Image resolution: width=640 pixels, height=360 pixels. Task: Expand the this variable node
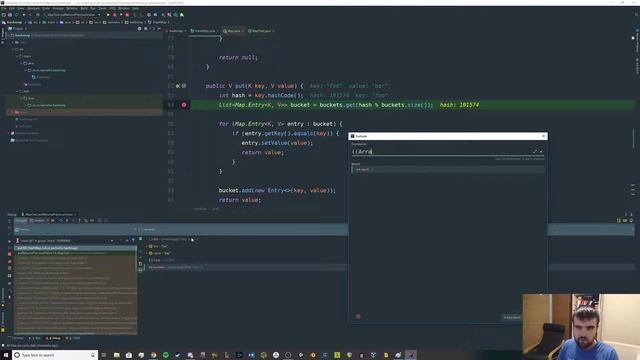[x=147, y=239]
